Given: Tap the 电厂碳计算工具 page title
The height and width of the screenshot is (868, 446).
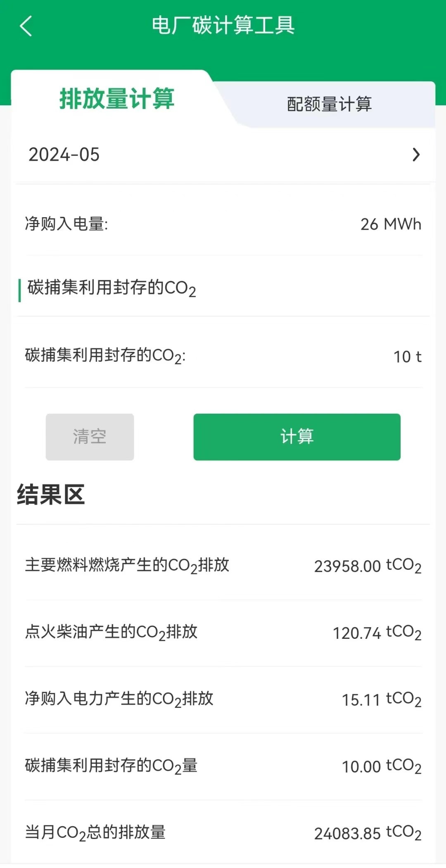Looking at the screenshot, I should click(x=223, y=25).
